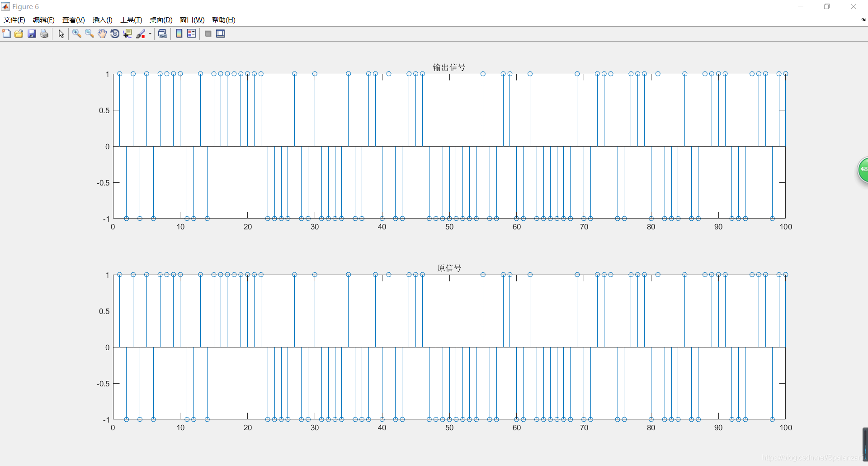Activate the Zoom Out tool
Image resolution: width=868 pixels, height=466 pixels.
tap(90, 34)
